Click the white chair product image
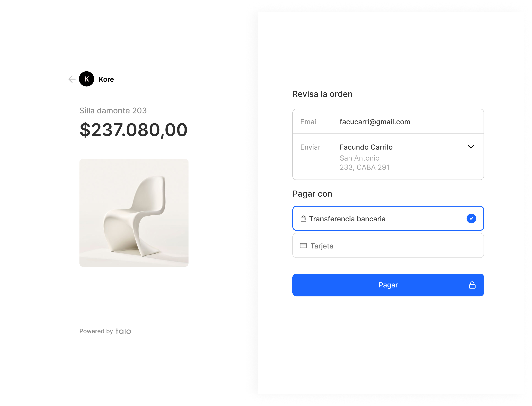Viewport: 532px width, 406px height. (134, 213)
